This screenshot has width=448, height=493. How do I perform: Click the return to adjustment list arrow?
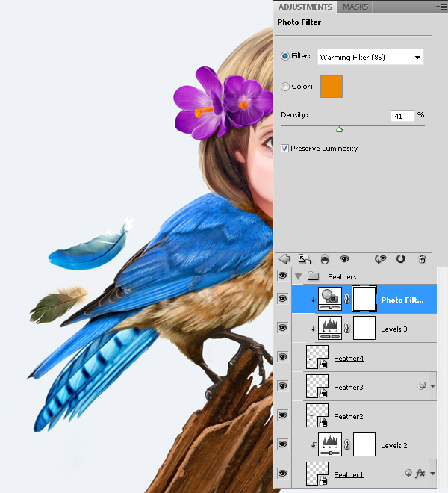point(284,259)
